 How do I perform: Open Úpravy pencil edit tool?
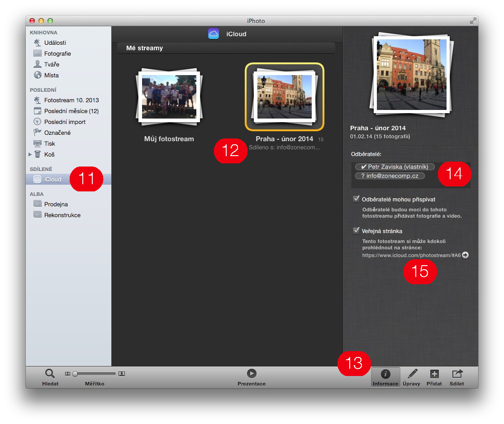412,374
